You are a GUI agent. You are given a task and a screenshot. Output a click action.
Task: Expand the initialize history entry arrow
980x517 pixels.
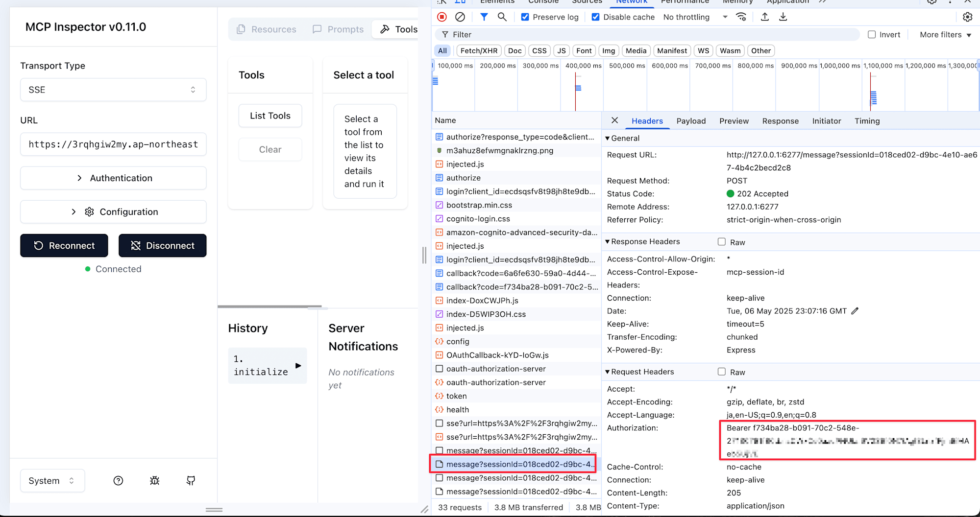298,366
